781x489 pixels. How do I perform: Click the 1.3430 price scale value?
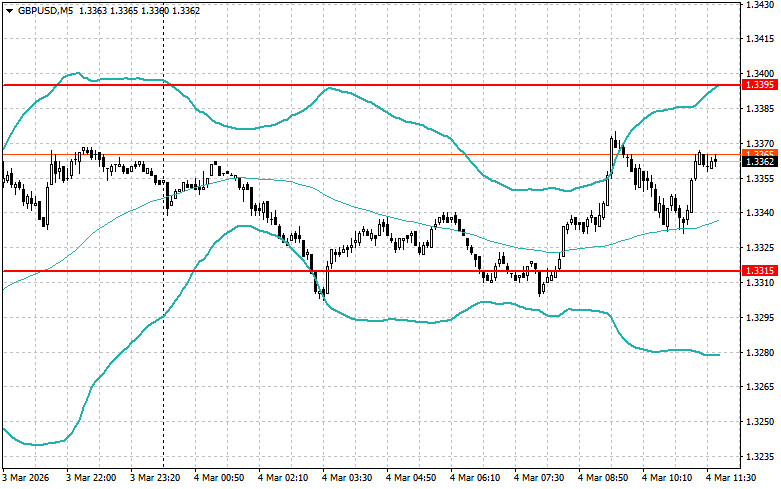(760, 4)
